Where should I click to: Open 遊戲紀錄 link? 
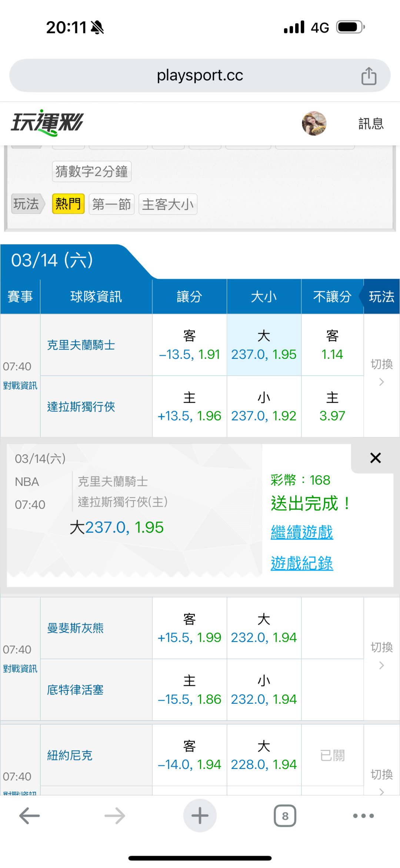click(x=302, y=563)
